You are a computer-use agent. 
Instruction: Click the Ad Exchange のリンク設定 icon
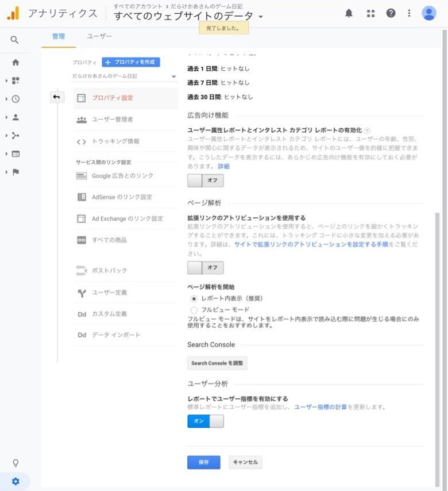coord(82,218)
